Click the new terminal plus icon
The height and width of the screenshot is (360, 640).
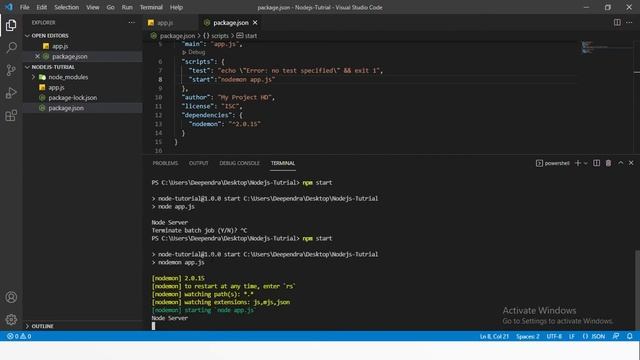(578, 163)
